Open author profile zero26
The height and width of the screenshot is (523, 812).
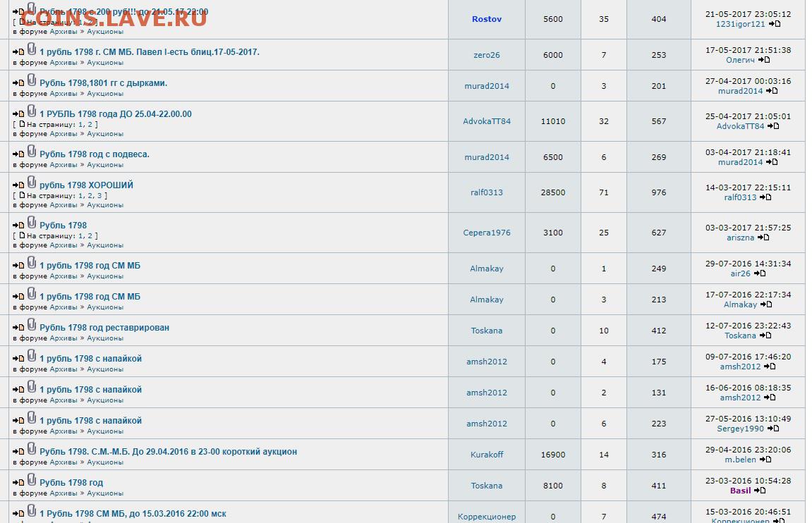tap(486, 55)
